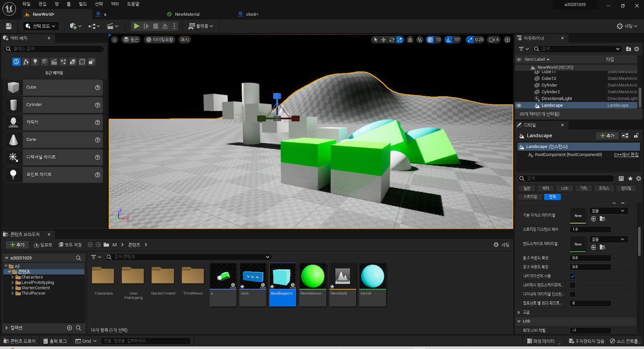The height and width of the screenshot is (349, 644).
Task: Activate the Scale gizmo tool in viewport
Action: (400, 39)
